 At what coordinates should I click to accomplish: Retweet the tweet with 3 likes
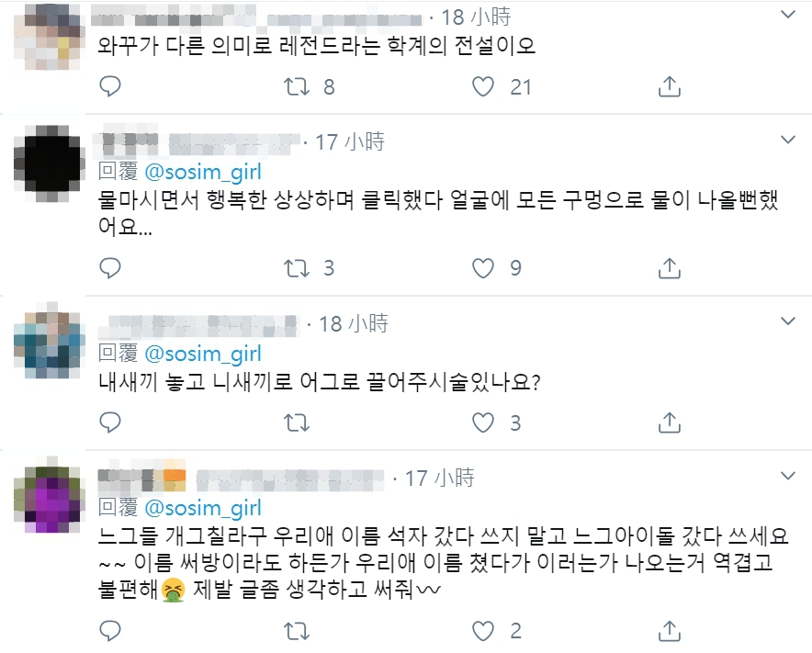click(297, 422)
